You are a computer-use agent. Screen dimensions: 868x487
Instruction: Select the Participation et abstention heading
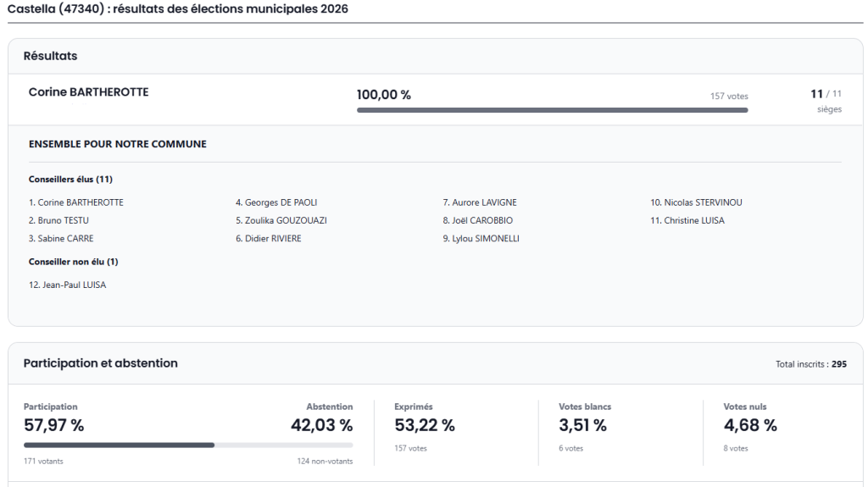100,363
